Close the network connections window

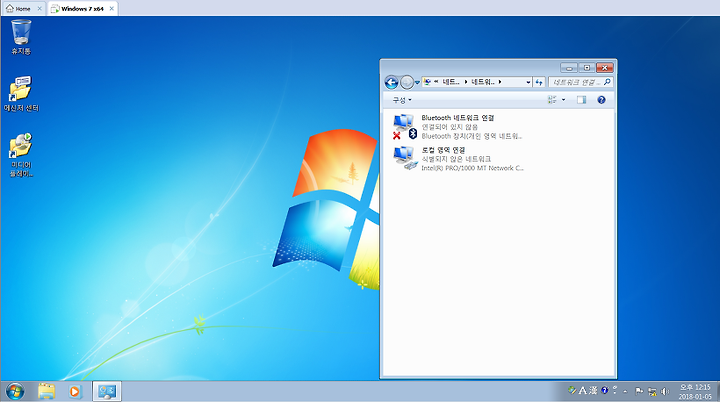(605, 68)
